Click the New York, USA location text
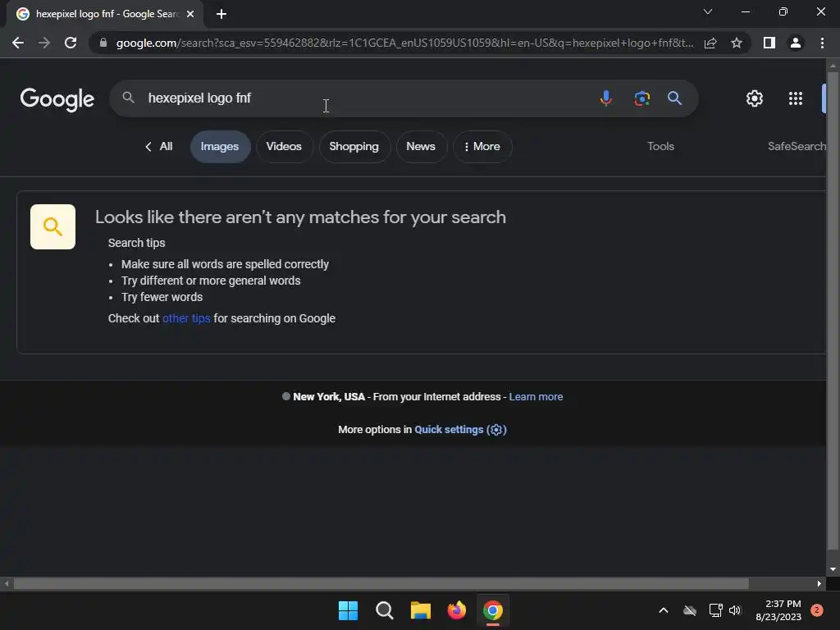The height and width of the screenshot is (630, 840). [328, 397]
